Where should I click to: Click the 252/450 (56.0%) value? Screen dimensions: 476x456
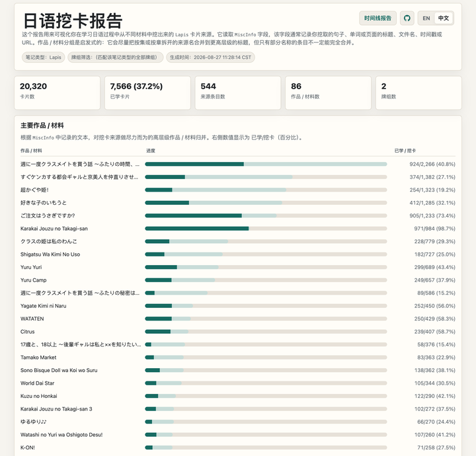[435, 306]
